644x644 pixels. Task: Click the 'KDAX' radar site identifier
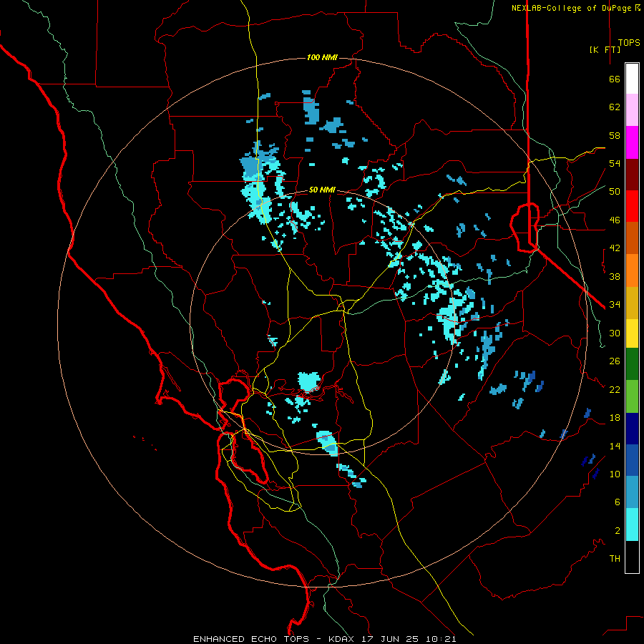pos(342,639)
